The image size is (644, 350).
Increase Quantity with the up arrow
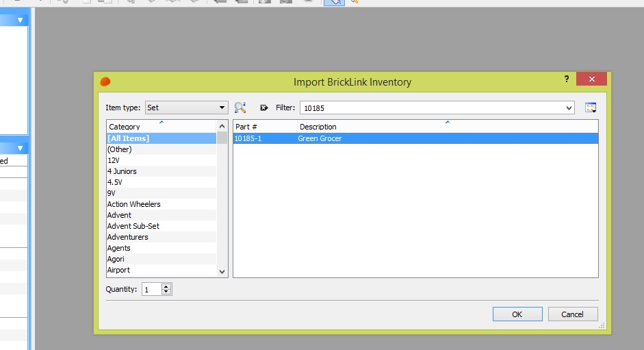[x=166, y=286]
